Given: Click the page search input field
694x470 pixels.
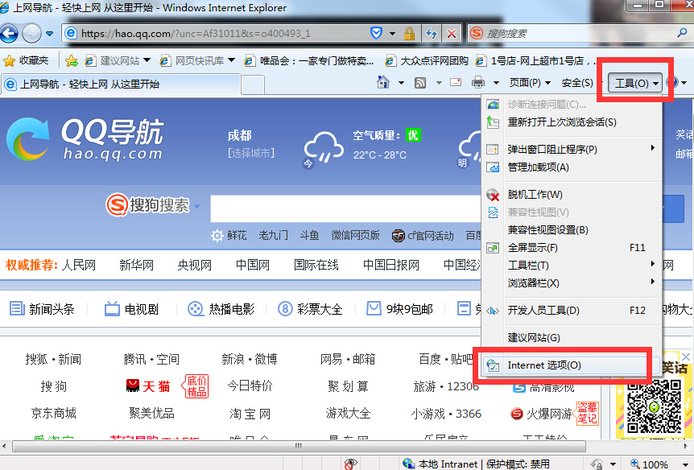Looking at the screenshot, I should pos(345,208).
